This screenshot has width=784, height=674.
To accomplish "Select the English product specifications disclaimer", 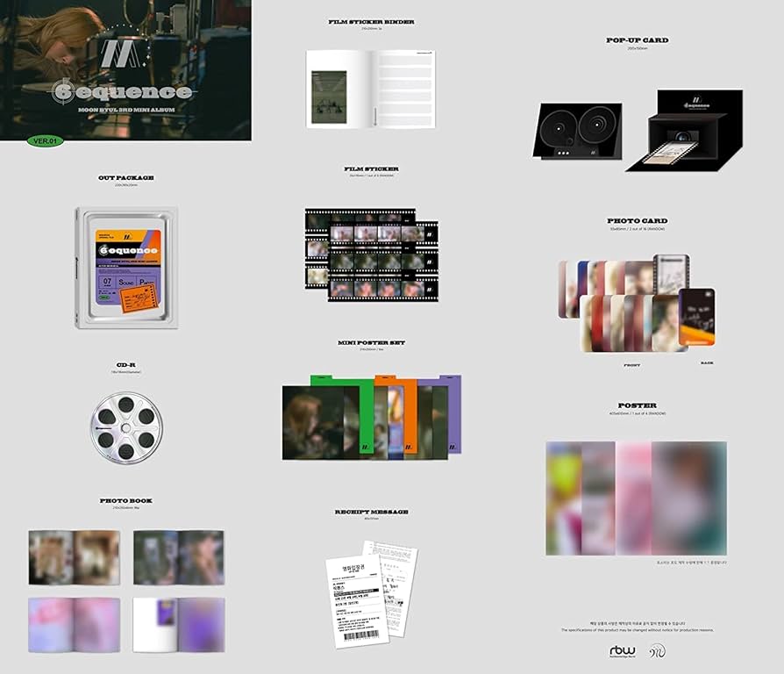I will [637, 630].
